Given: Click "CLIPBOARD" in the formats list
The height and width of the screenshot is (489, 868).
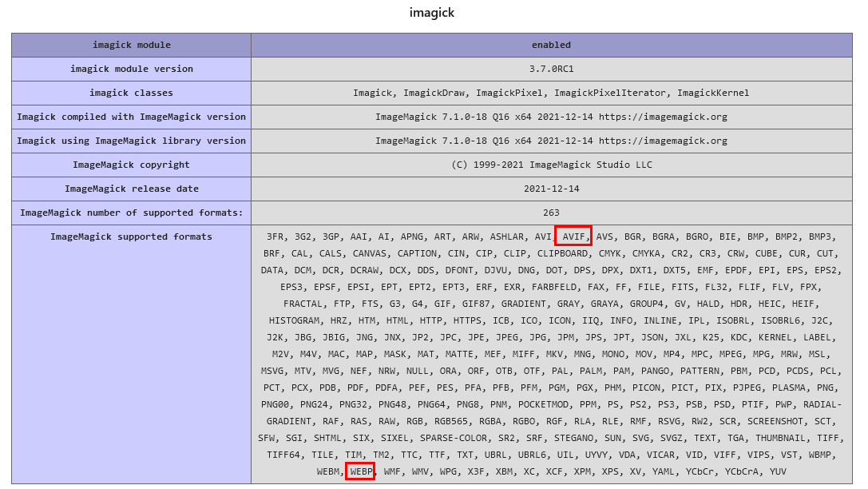Looking at the screenshot, I should 562,253.
